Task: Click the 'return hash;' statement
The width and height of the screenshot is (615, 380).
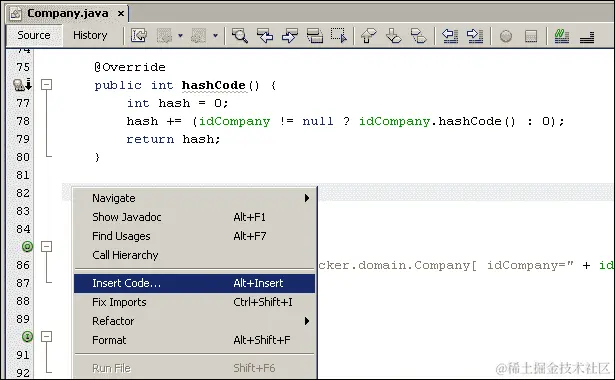Action: click(173, 139)
